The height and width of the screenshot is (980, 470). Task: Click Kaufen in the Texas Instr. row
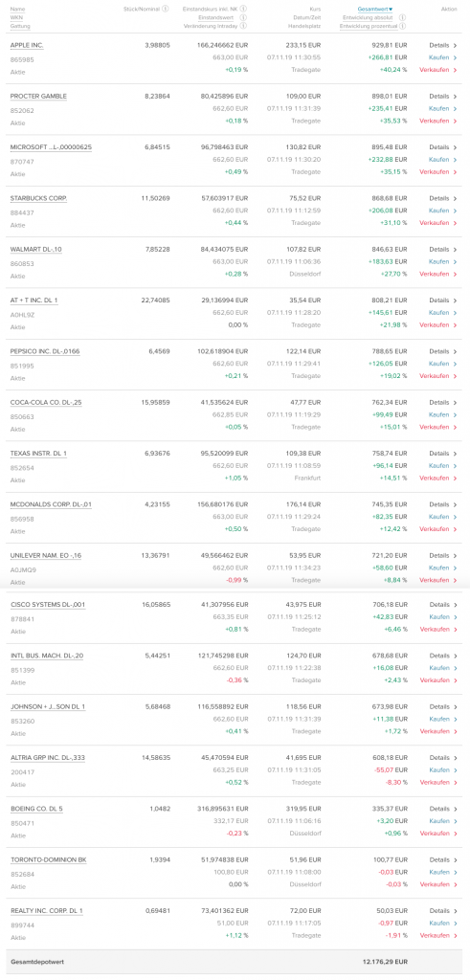pos(442,466)
